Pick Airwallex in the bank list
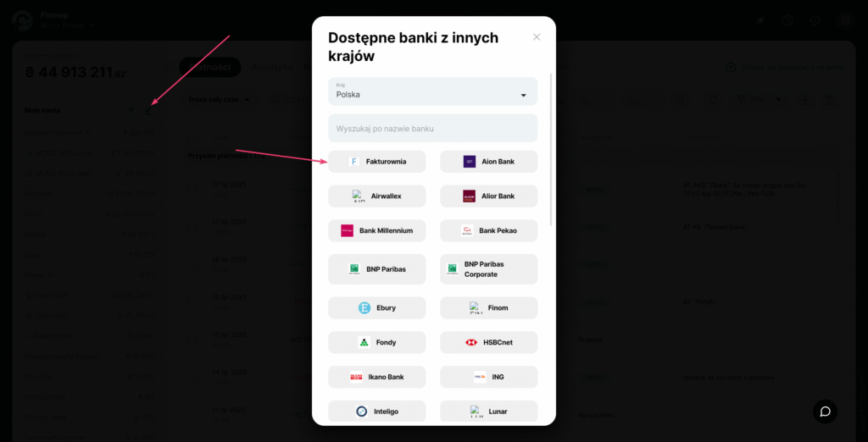Image resolution: width=868 pixels, height=442 pixels. (x=377, y=196)
